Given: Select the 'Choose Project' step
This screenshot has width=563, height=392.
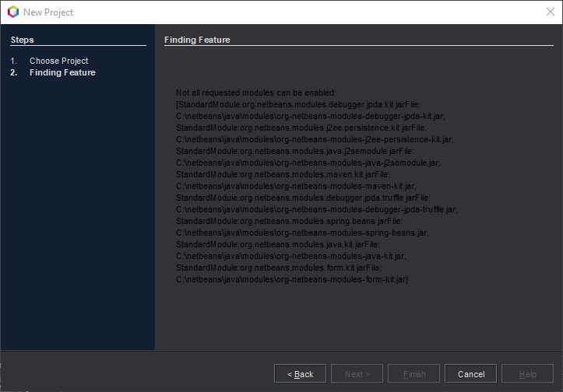Looking at the screenshot, I should [59, 61].
